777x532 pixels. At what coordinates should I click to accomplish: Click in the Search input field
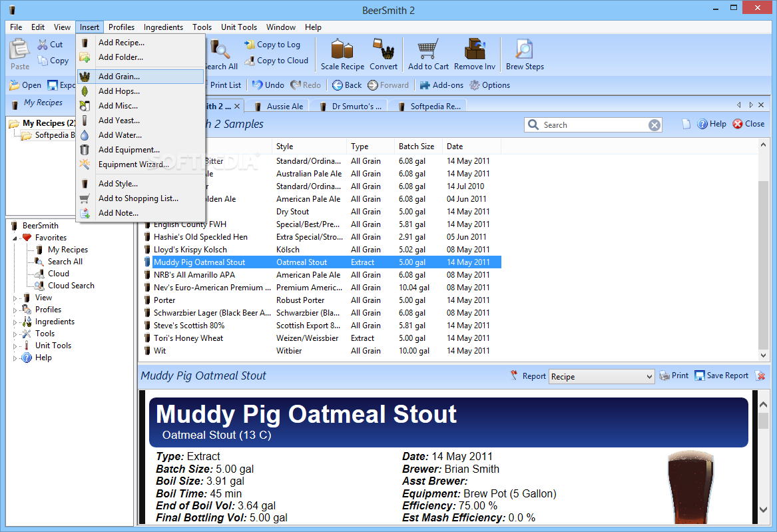(x=594, y=125)
